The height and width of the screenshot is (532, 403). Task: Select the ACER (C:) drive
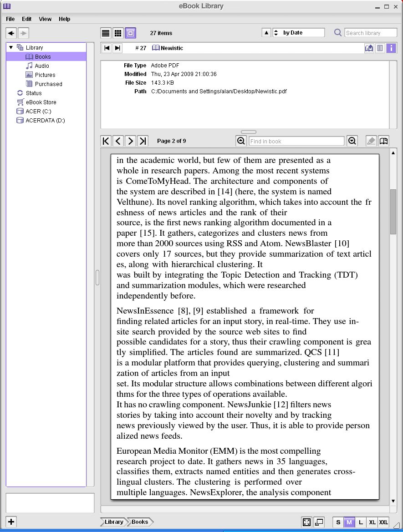point(34,111)
